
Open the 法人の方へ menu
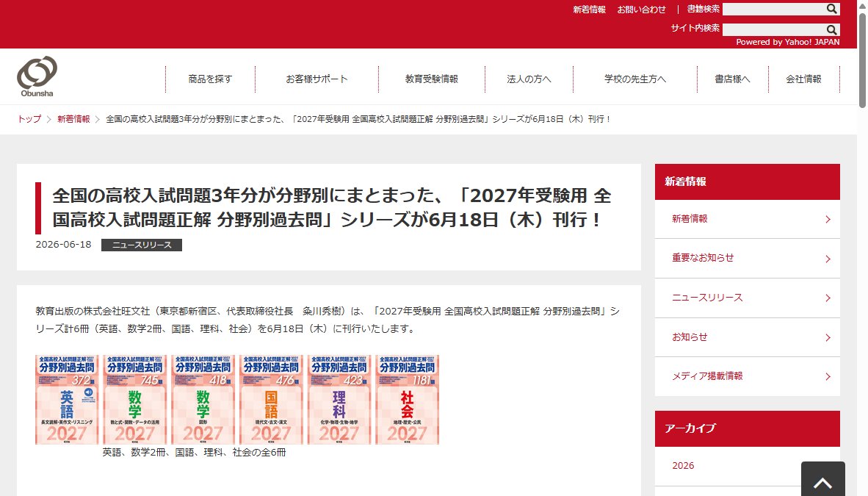(x=529, y=79)
